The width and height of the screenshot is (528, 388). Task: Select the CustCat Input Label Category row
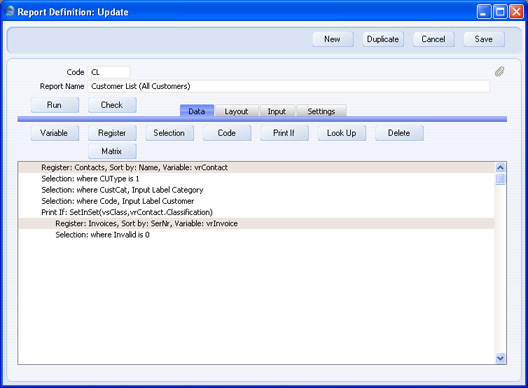[256, 190]
